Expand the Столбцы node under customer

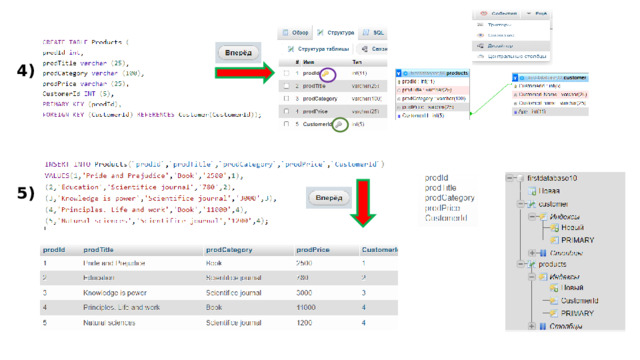532,253
